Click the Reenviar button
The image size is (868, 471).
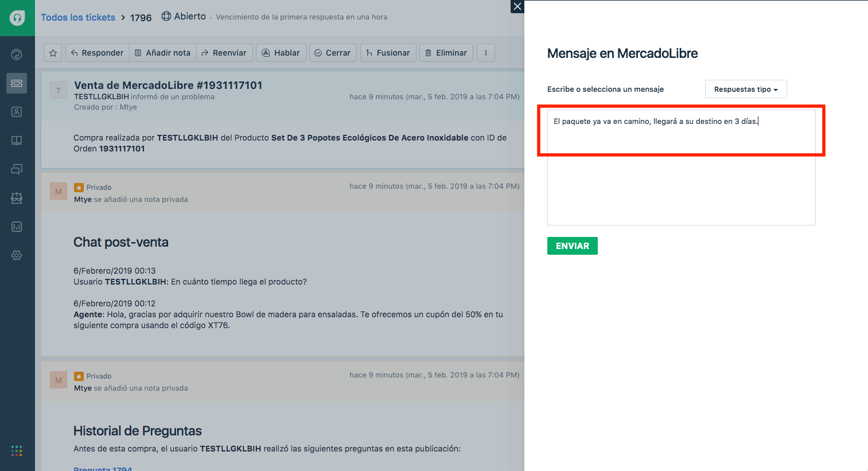coord(224,53)
